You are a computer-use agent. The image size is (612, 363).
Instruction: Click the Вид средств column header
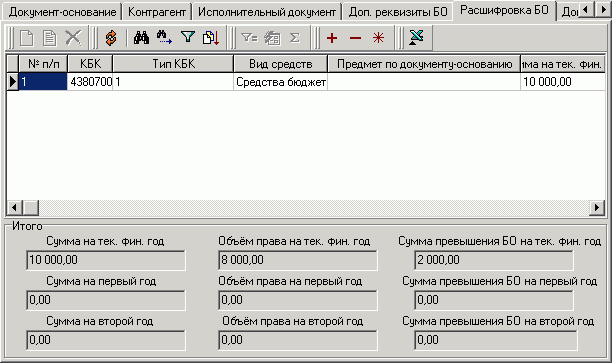[x=281, y=64]
